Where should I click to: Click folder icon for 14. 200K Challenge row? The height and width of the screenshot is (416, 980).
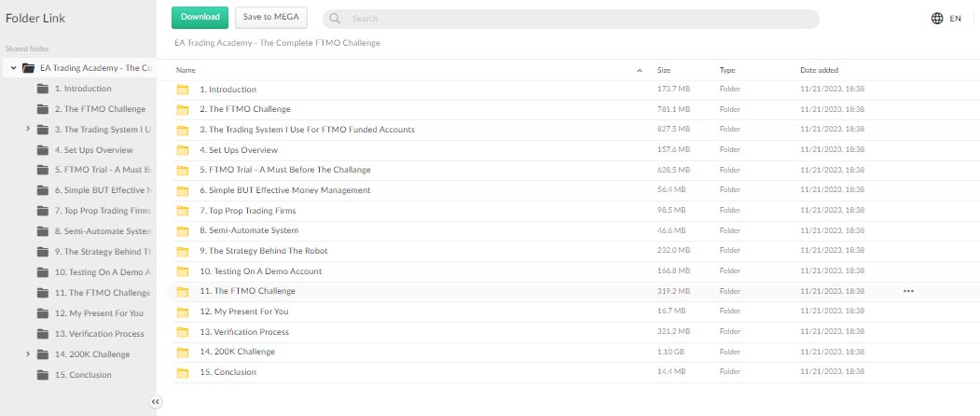[183, 353]
